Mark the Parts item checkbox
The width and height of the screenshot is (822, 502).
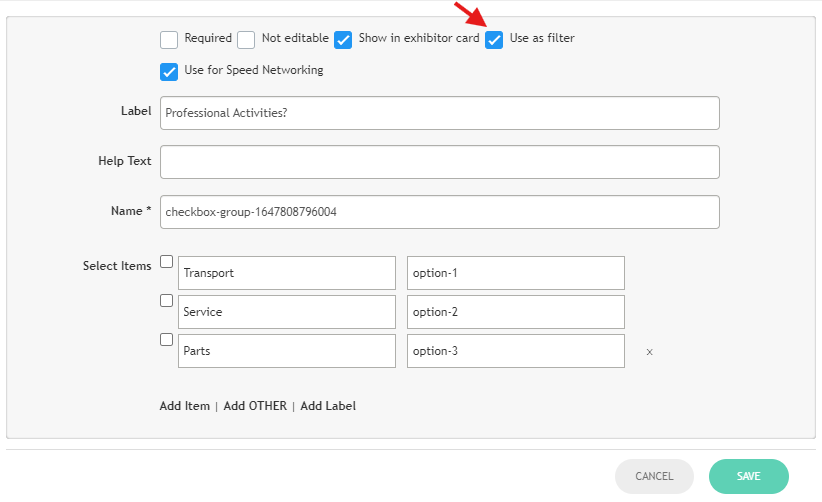tap(166, 339)
